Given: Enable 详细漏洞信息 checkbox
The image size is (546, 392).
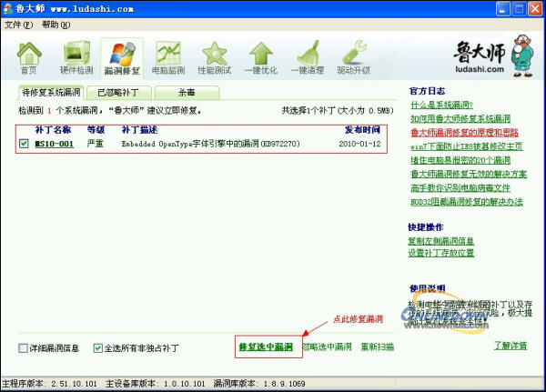Looking at the screenshot, I should point(23,347).
